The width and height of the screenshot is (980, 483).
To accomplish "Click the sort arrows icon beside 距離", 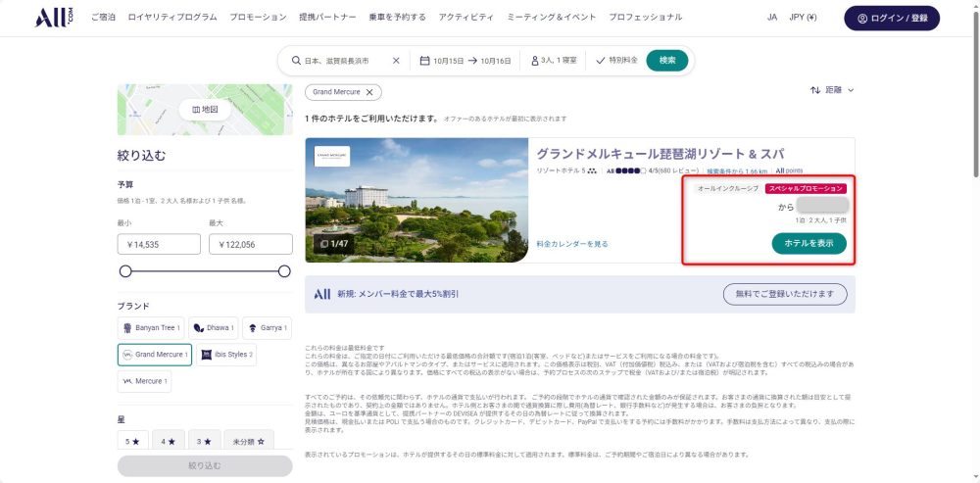I will coord(815,90).
